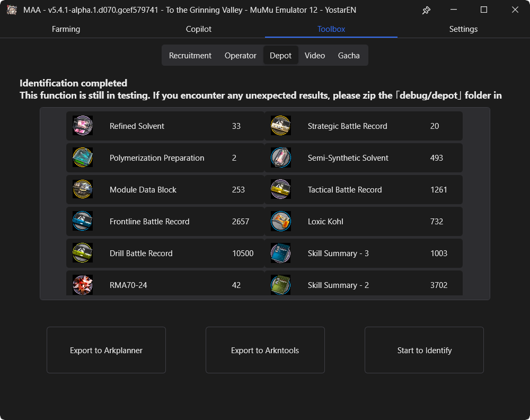Click the Skill Summary - 2 count 3702
530x420 pixels.
(439, 285)
